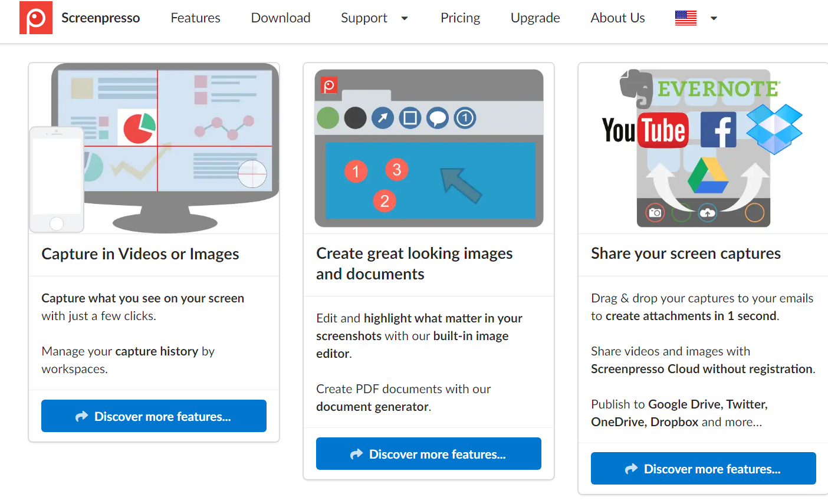Click the numbered step tool icon in the editor toolbar
This screenshot has height=504, width=828.
tap(465, 118)
